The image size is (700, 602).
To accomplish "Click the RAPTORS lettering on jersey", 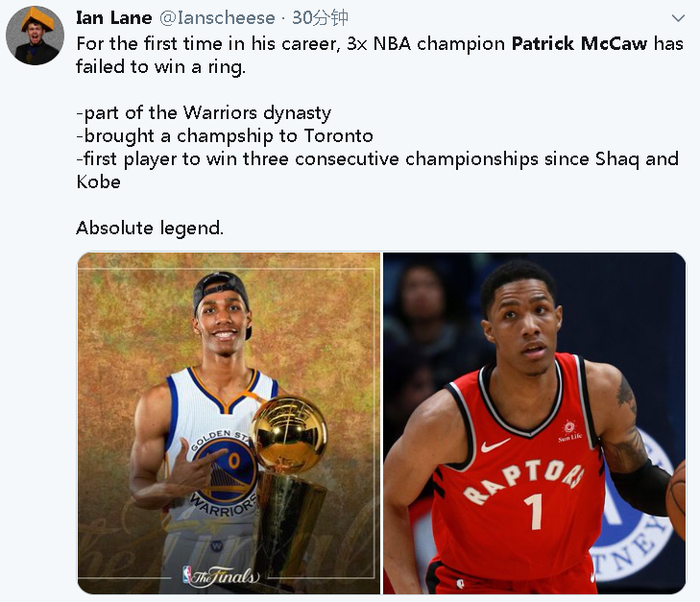I will (523, 481).
